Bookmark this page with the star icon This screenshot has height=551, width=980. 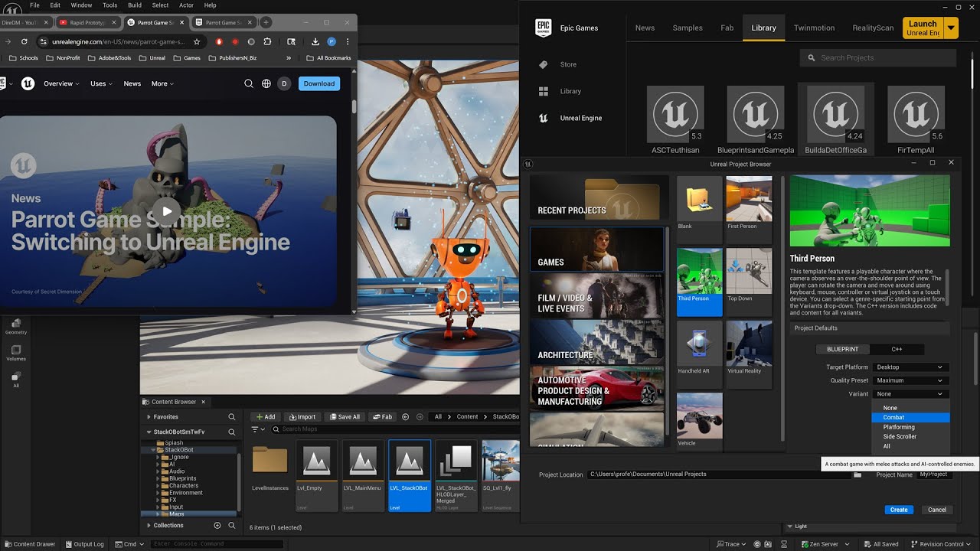pos(197,41)
